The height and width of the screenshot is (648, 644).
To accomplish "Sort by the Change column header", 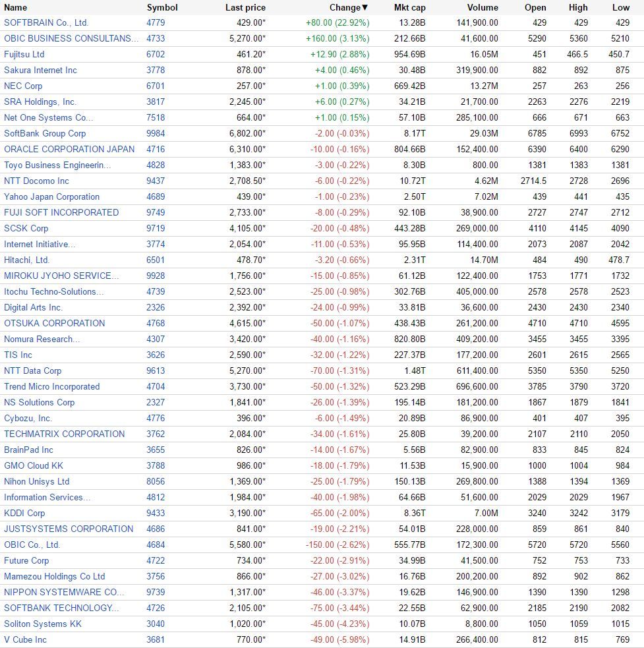I will (349, 7).
